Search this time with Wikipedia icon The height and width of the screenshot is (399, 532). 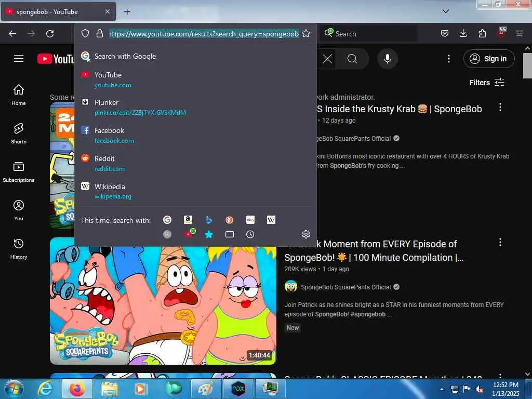click(x=271, y=220)
